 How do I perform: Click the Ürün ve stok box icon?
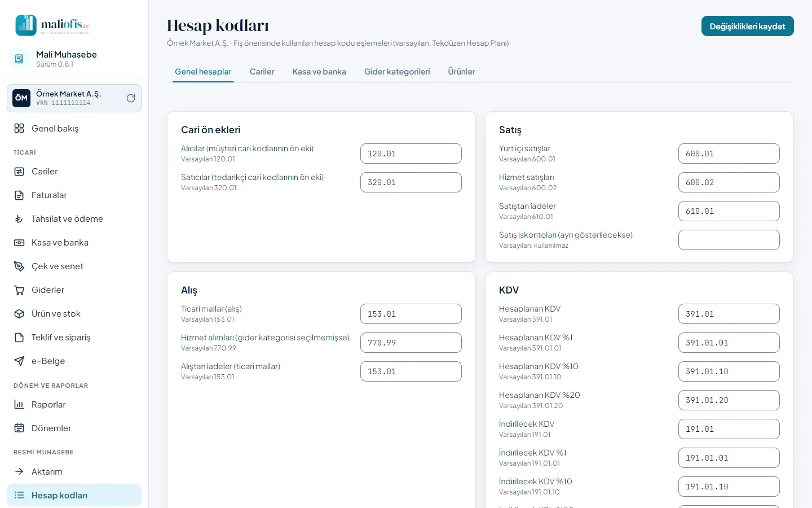tap(19, 314)
